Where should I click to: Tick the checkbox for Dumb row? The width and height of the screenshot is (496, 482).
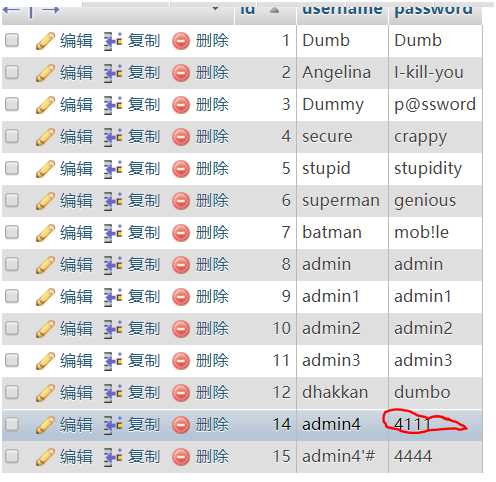point(12,41)
